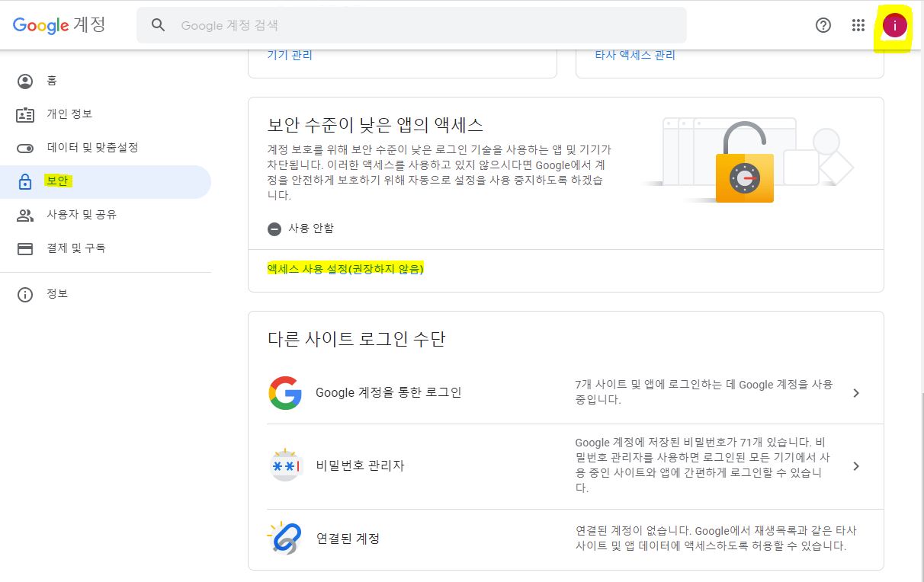Image resolution: width=924 pixels, height=582 pixels.
Task: Go to 홈 in sidebar
Action: click(52, 81)
